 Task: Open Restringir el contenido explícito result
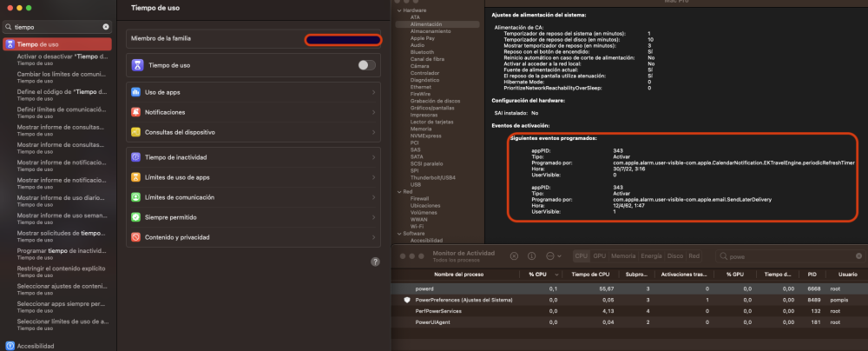point(61,271)
